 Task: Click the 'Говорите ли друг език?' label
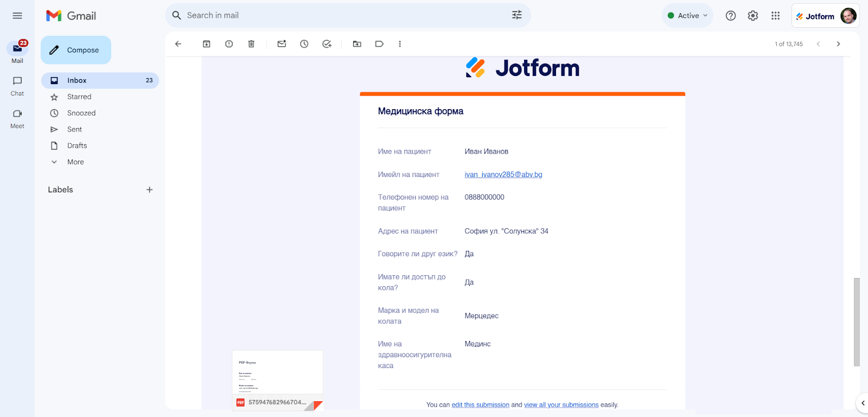[418, 254]
